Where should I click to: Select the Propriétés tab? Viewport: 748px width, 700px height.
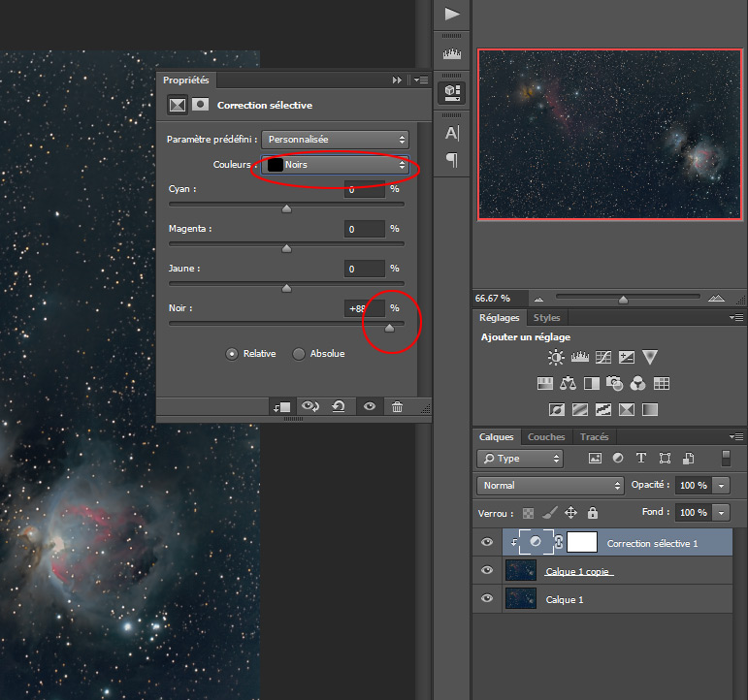[x=186, y=80]
